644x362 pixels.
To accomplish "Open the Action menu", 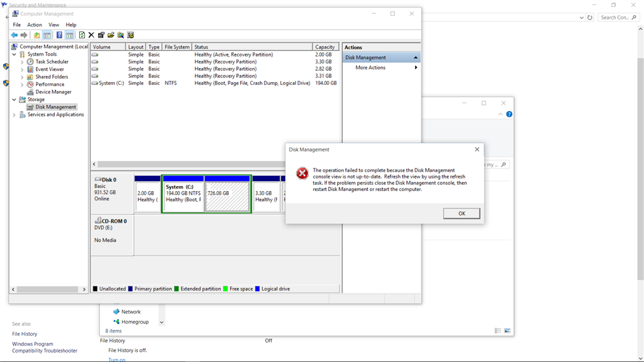I will 35,25.
